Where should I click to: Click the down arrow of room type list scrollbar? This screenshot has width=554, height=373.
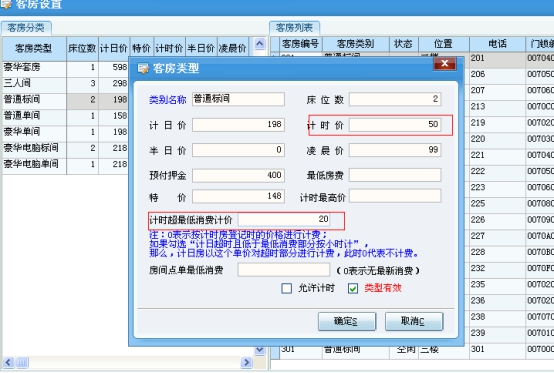tap(260, 350)
